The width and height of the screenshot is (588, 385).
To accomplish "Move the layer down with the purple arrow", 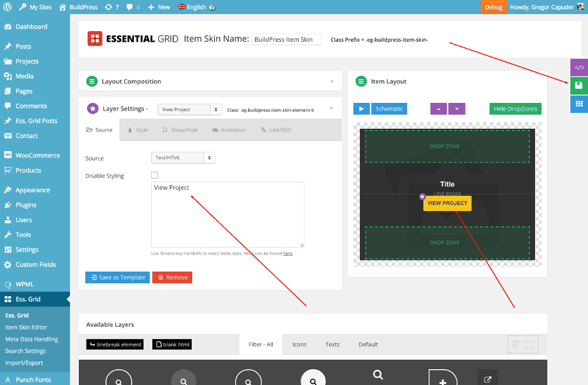I will pos(457,109).
